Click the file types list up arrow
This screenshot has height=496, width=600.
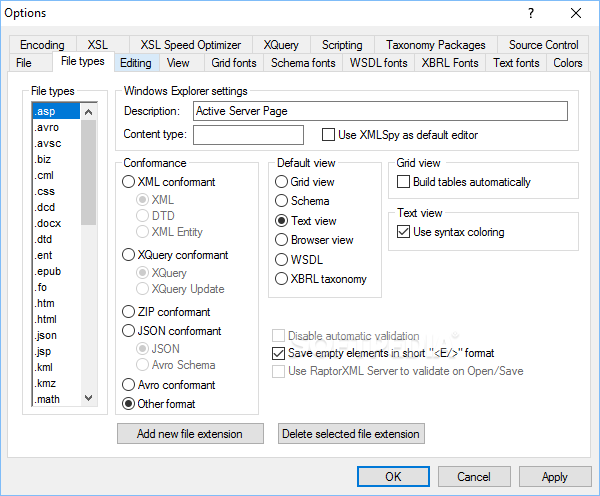click(x=88, y=112)
